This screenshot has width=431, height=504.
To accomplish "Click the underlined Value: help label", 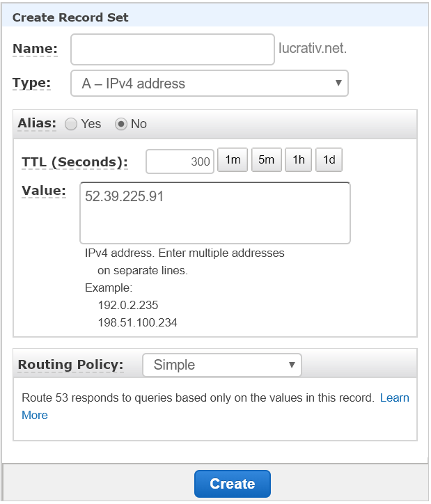I will click(44, 191).
